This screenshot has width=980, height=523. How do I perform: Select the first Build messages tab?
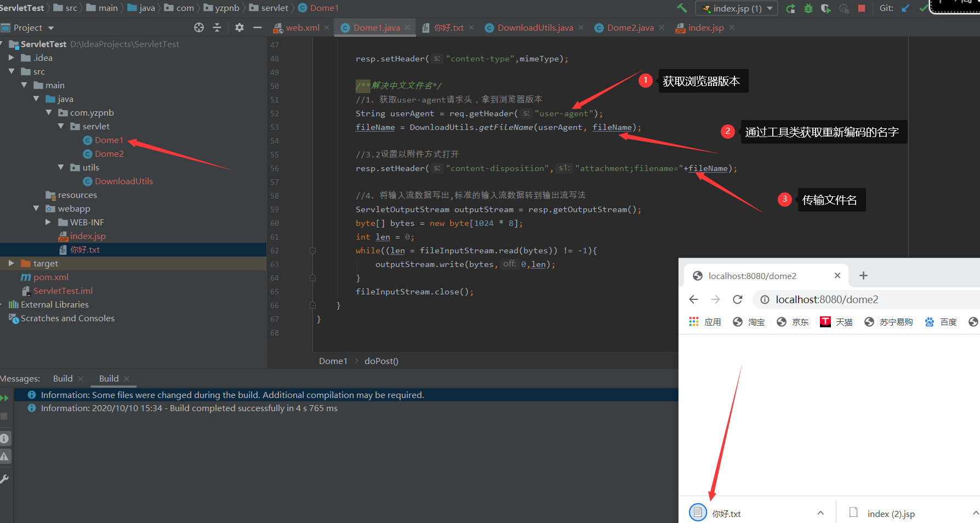click(x=62, y=378)
